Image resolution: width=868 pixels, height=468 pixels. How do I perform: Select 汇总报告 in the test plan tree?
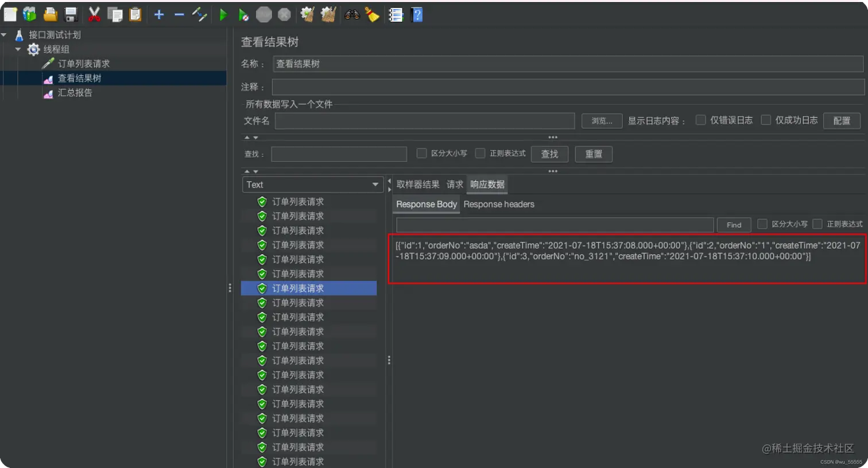pyautogui.click(x=75, y=93)
